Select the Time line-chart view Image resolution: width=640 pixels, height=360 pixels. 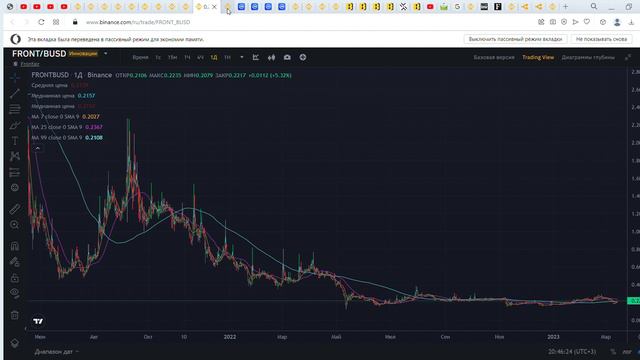click(x=140, y=58)
